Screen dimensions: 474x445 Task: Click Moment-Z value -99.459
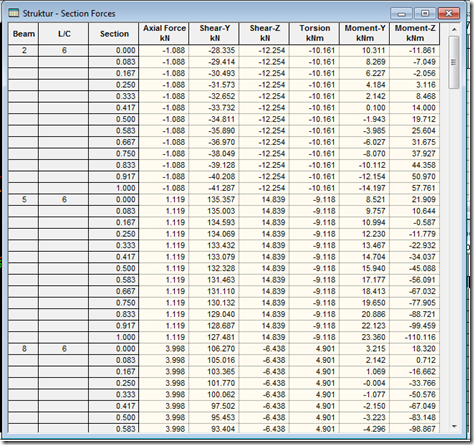(x=415, y=326)
